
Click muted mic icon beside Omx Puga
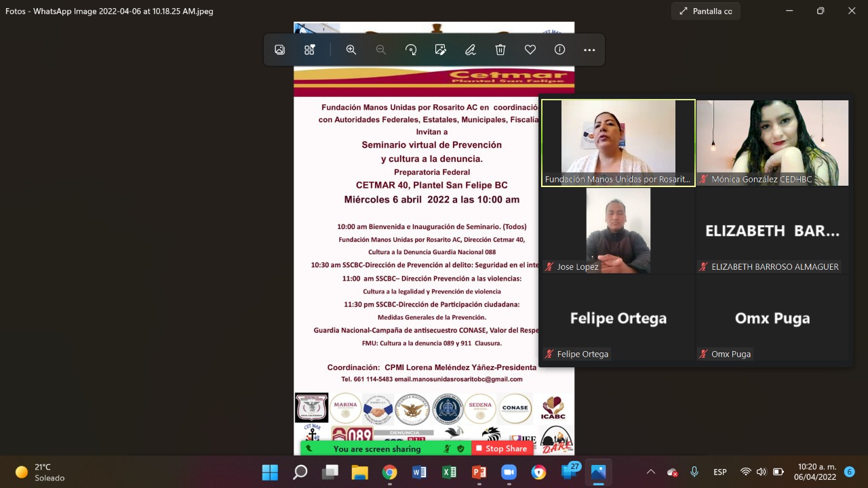[704, 354]
